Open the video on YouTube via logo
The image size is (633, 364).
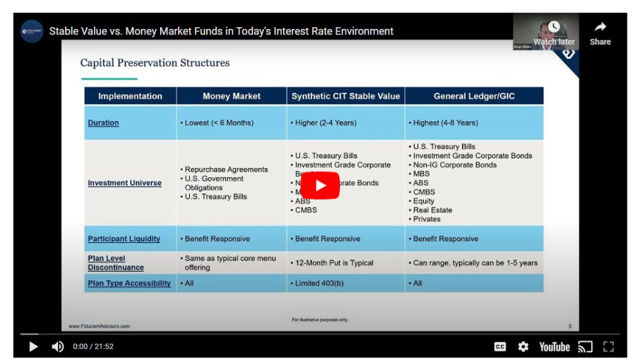coord(554,347)
